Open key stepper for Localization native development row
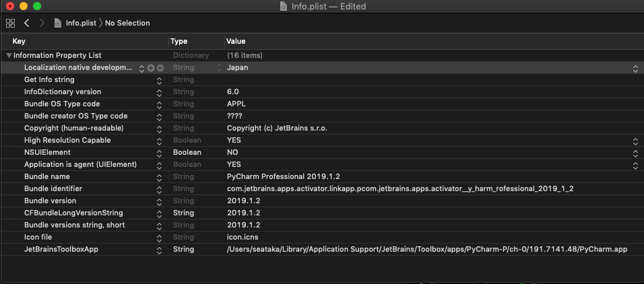Image resolution: width=644 pixels, height=284 pixels. [x=141, y=68]
